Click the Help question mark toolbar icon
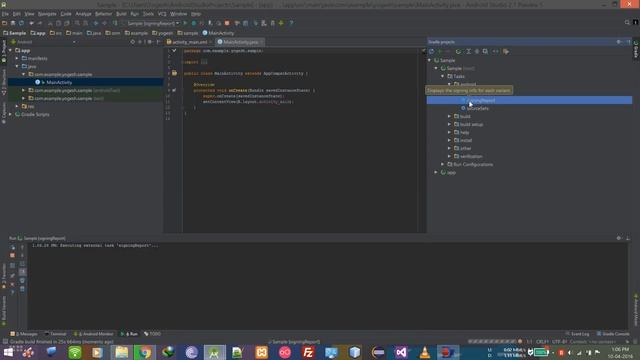The width and height of the screenshot is (640, 360). [x=291, y=23]
